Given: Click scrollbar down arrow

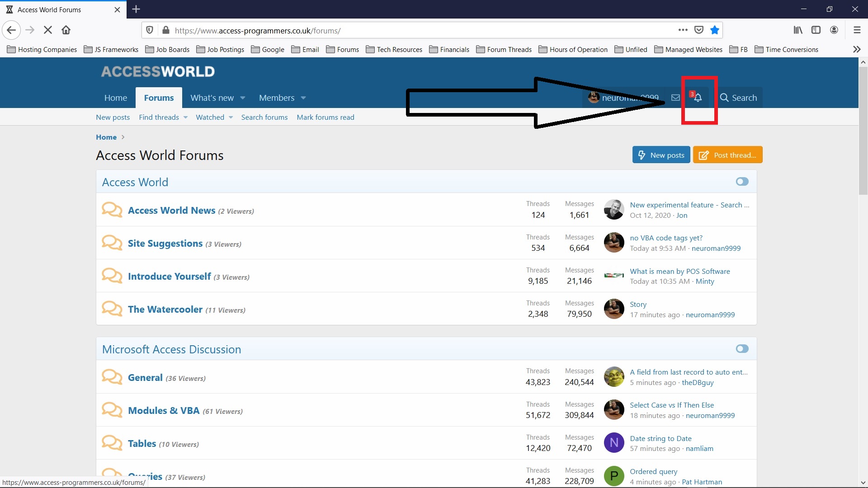Looking at the screenshot, I should (863, 483).
